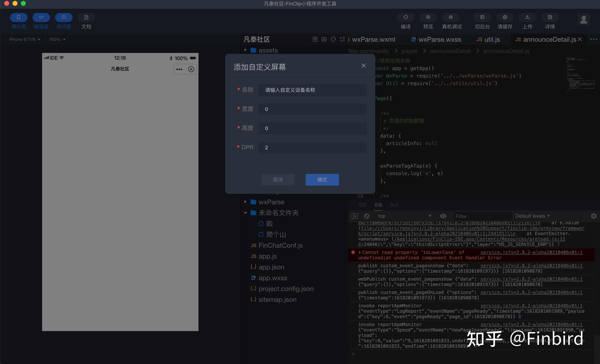Click the 取消 button in the dialog
Viewport: 600px width, 364px height.
coord(278,180)
